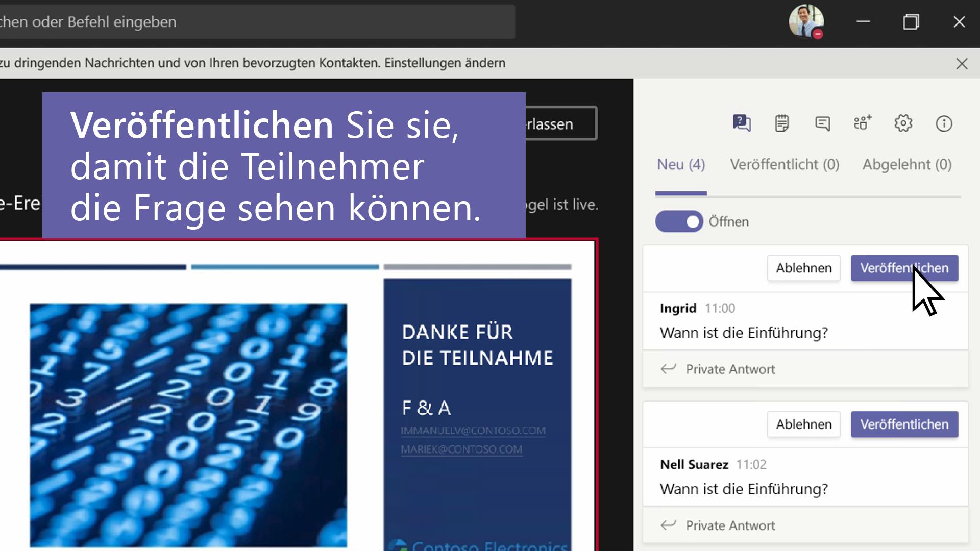Minimize the Teams window
The width and height of the screenshot is (980, 551).
click(863, 21)
